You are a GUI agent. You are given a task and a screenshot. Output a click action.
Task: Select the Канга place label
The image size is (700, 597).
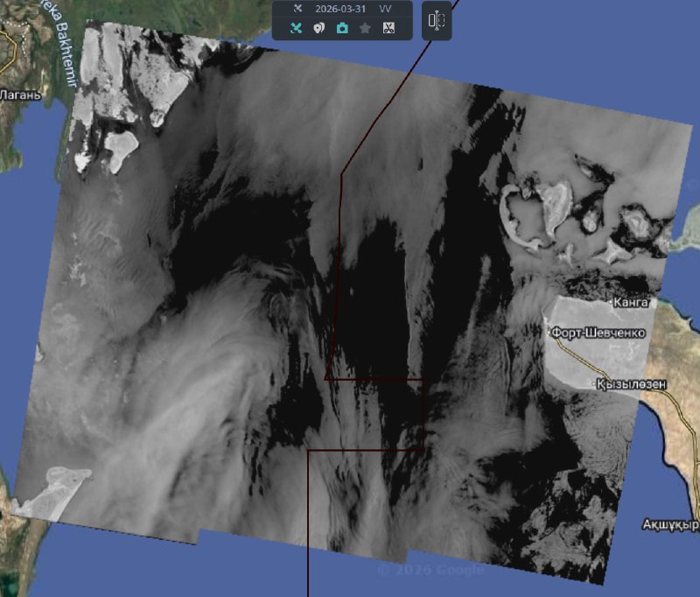click(631, 303)
